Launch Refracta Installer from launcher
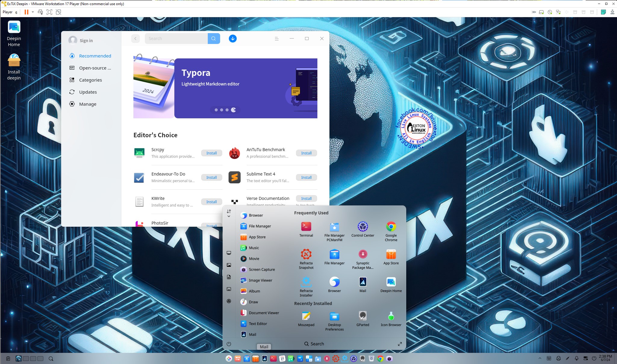 point(306,287)
